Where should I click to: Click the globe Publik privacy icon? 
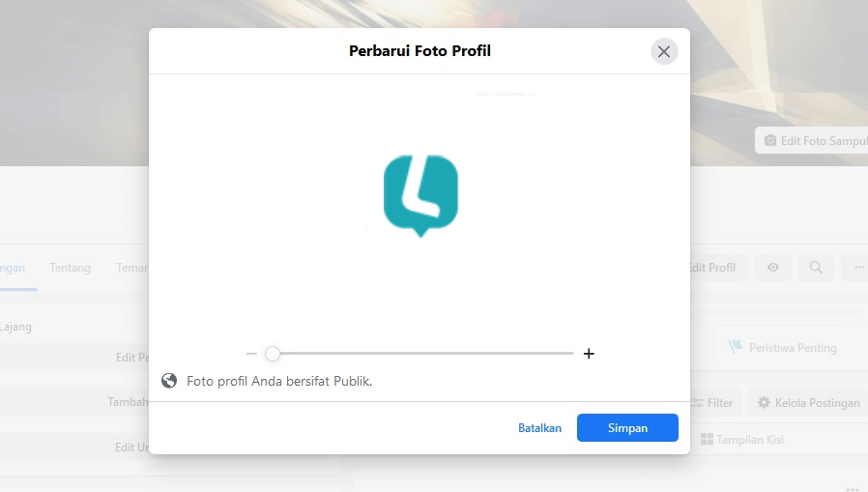169,381
